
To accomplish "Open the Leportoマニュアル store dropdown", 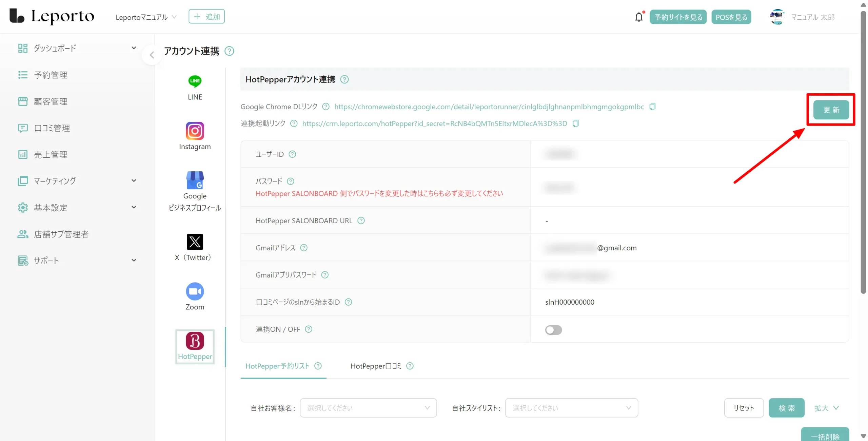I will [x=146, y=17].
